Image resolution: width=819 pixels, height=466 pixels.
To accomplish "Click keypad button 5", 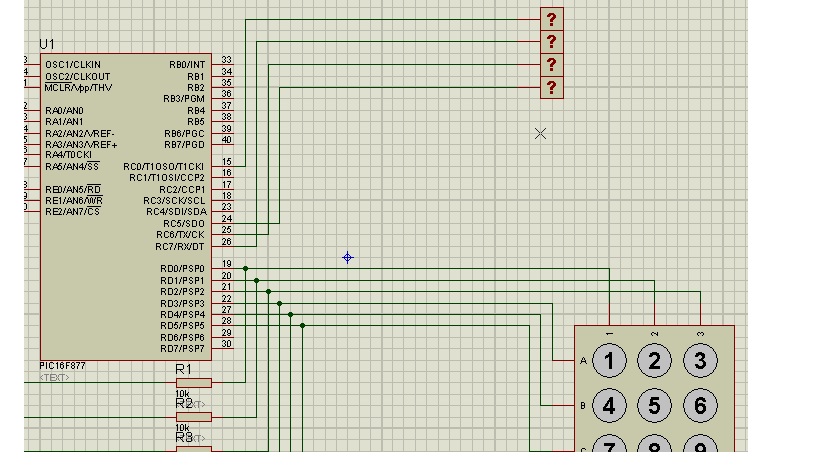I will click(x=654, y=405).
